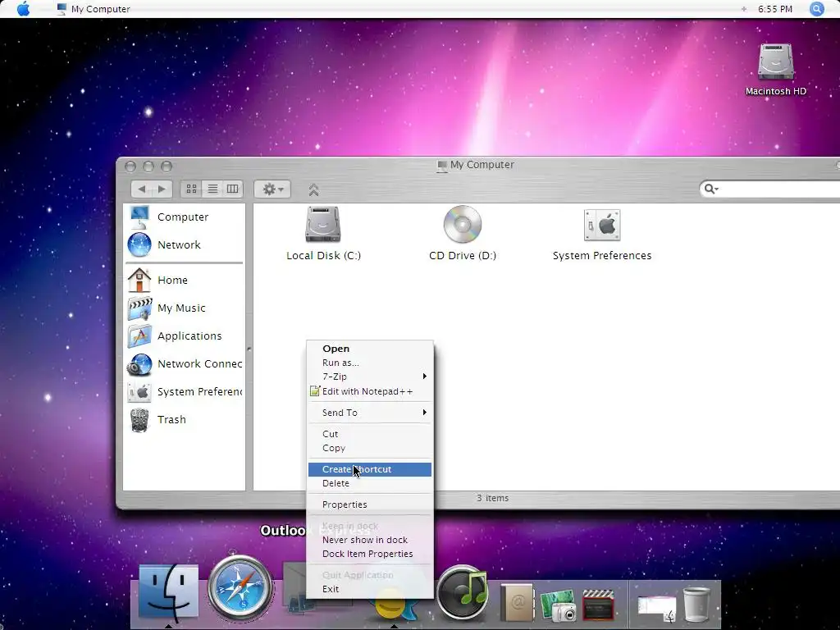Click the 6:55 PM clock
Viewport: 840px width, 630px height.
click(x=774, y=9)
